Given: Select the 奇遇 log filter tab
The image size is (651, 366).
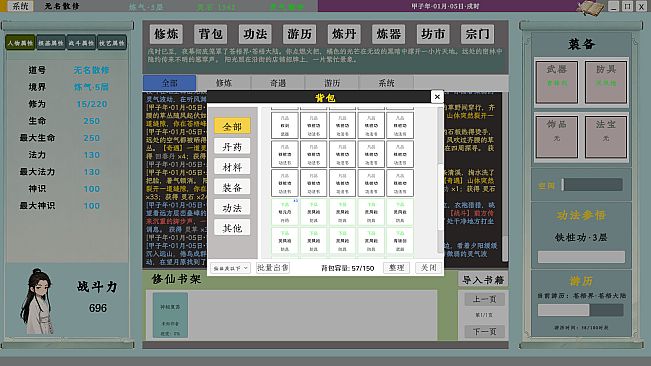Looking at the screenshot, I should (x=278, y=83).
